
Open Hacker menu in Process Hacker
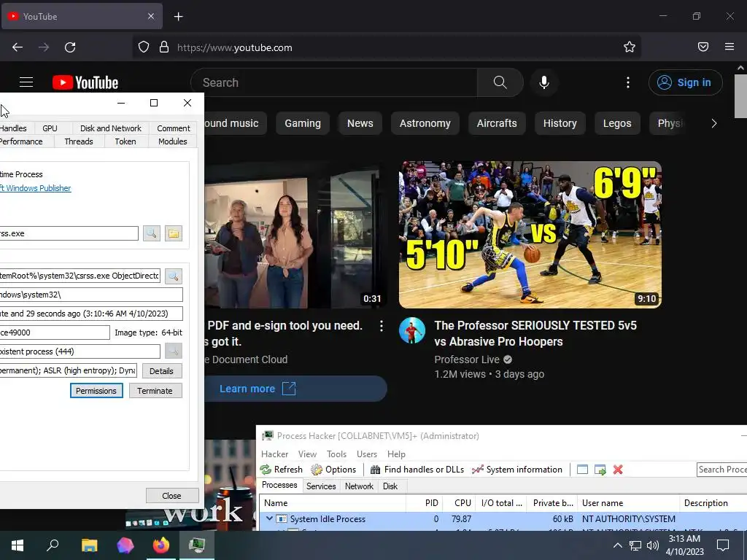274,454
